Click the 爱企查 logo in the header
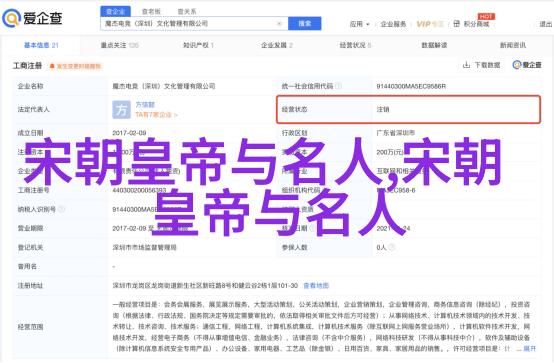554x363 pixels. tap(33, 18)
